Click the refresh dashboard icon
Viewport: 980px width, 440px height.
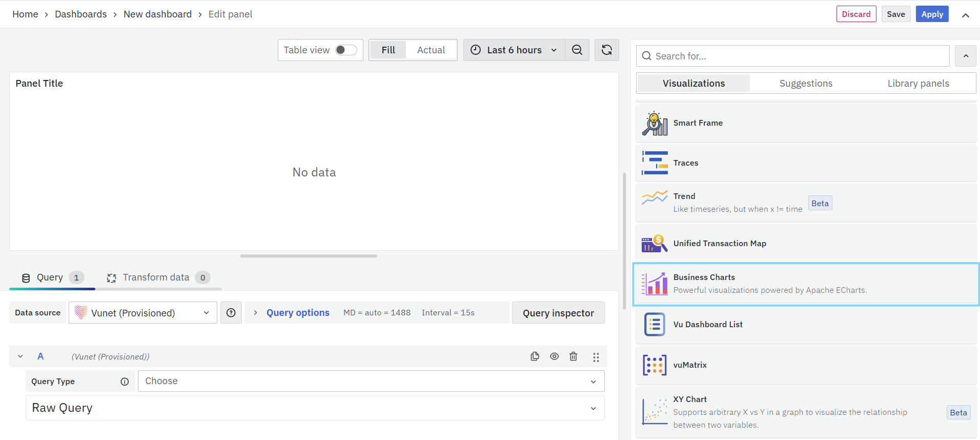606,50
